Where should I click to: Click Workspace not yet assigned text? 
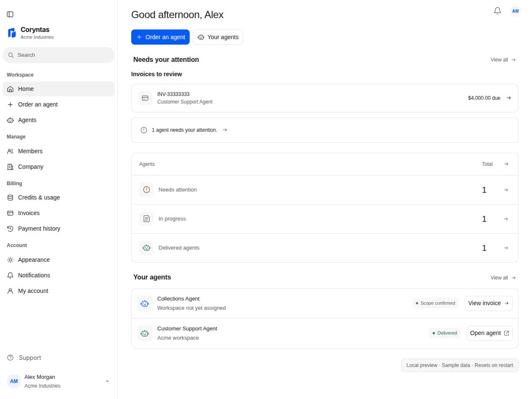(x=191, y=308)
